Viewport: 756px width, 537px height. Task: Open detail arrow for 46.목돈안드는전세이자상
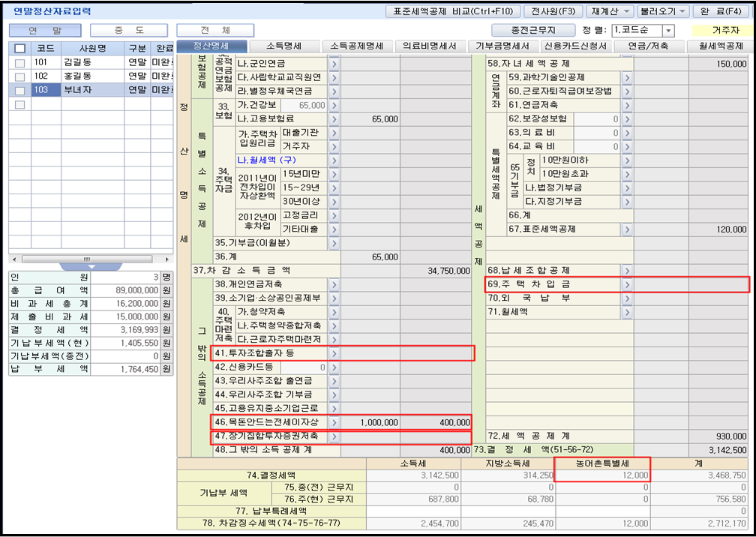click(x=334, y=422)
